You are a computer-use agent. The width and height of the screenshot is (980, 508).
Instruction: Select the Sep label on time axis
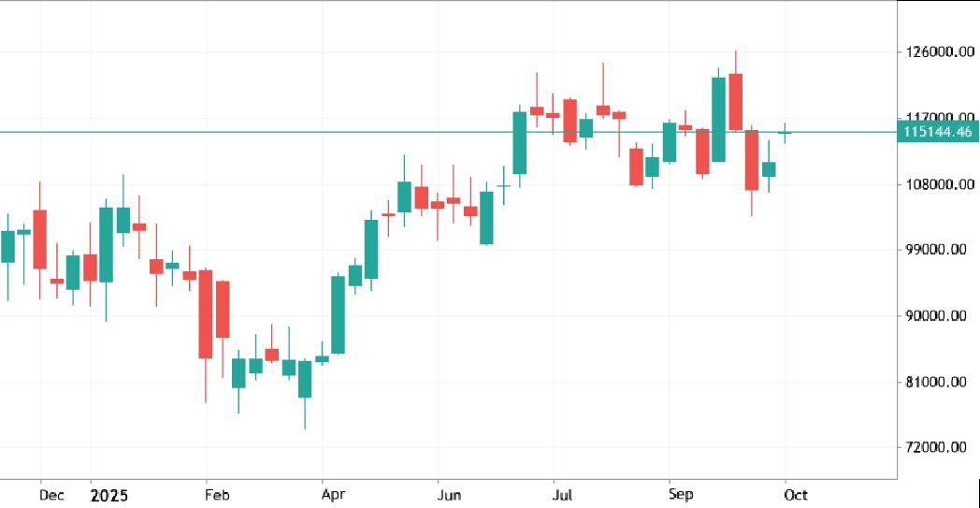[681, 494]
